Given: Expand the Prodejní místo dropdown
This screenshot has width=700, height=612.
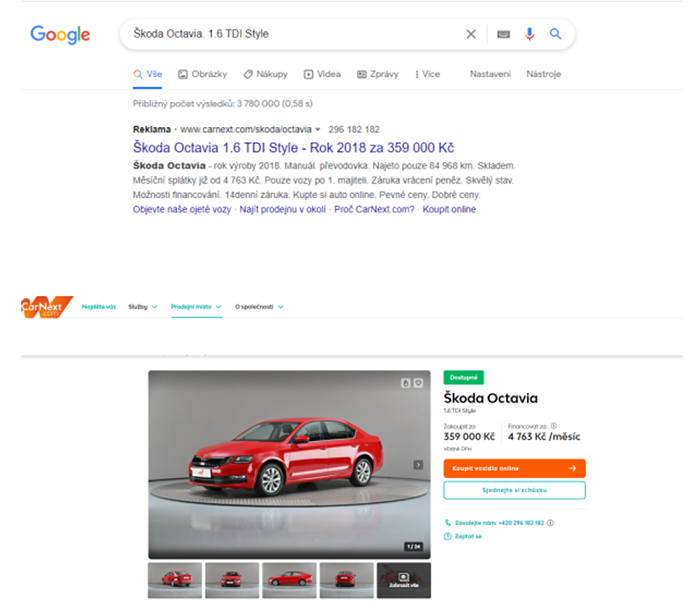Looking at the screenshot, I should coord(196,307).
